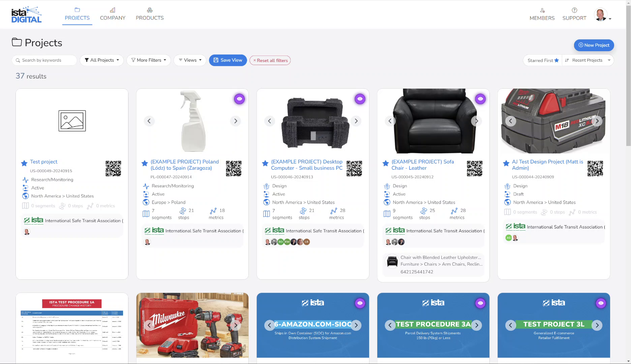The image size is (631, 364).
Task: Open the user profile avatar menu
Action: pyautogui.click(x=603, y=15)
